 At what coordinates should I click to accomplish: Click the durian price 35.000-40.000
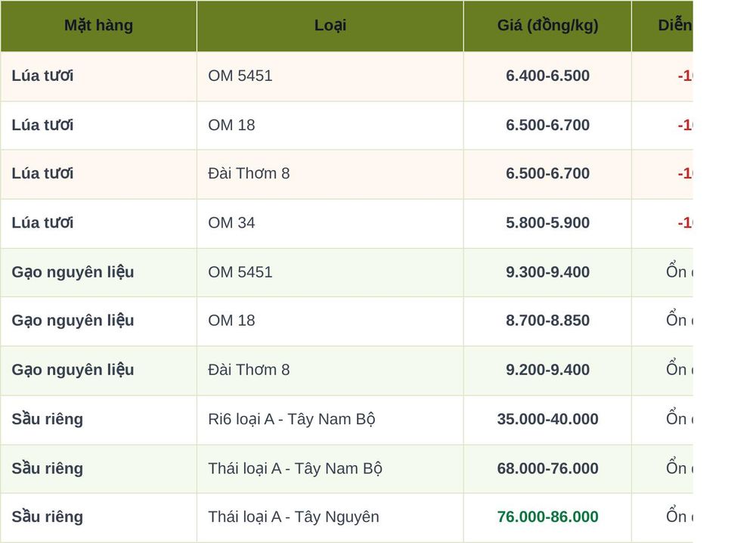coord(547,419)
